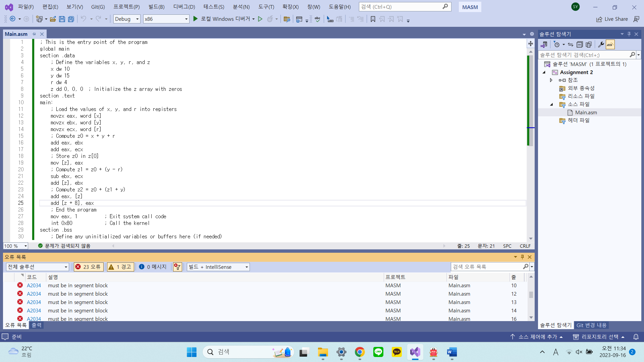Start debugging with 로컬 Windows 디버거
Viewport: 644px width, 362px height.
[224, 19]
